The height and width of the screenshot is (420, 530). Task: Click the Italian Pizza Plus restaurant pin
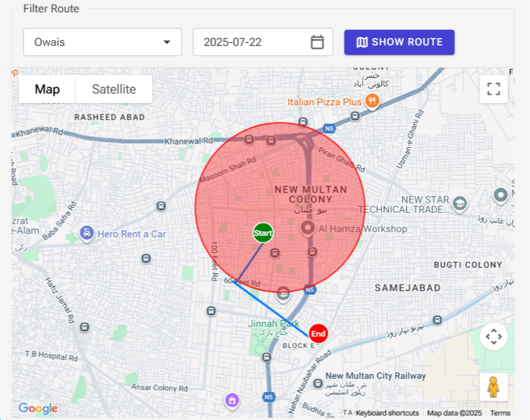(x=372, y=101)
